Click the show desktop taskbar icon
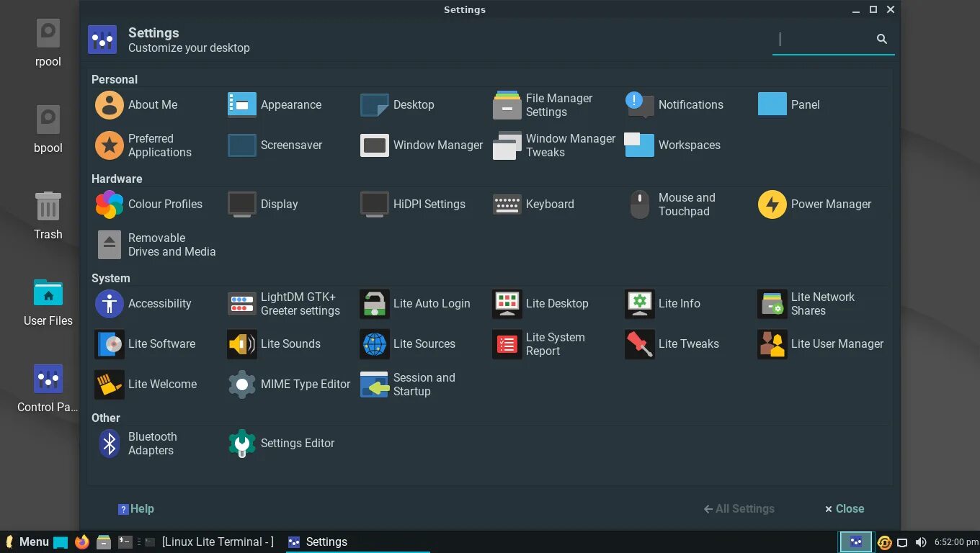Screen dimensions: 980x553 click(61, 542)
